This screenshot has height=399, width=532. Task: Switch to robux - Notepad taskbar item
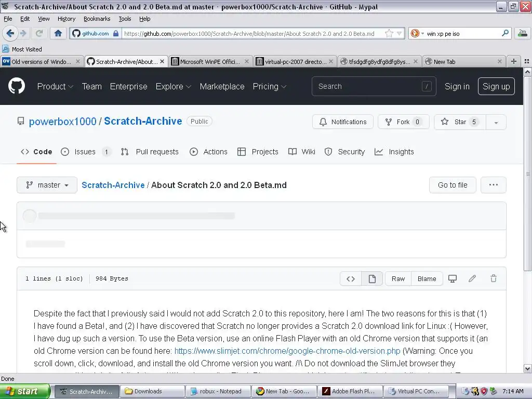tap(219, 391)
